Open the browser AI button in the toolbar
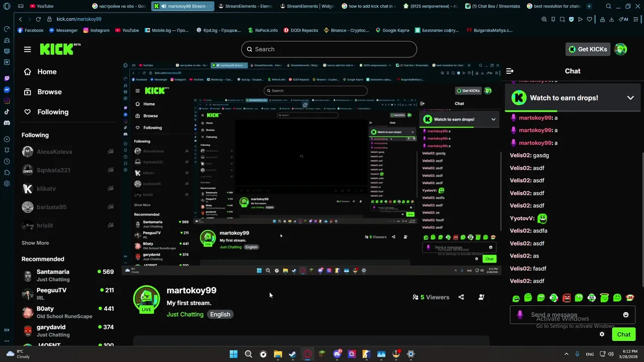 point(624,19)
